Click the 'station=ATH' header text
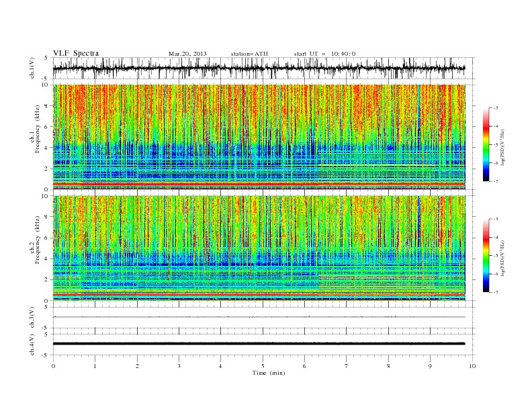The height and width of the screenshot is (411, 532). [249, 54]
